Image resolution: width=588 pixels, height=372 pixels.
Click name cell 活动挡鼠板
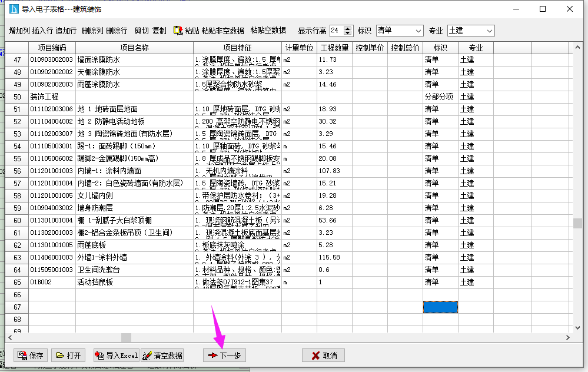[x=135, y=283]
